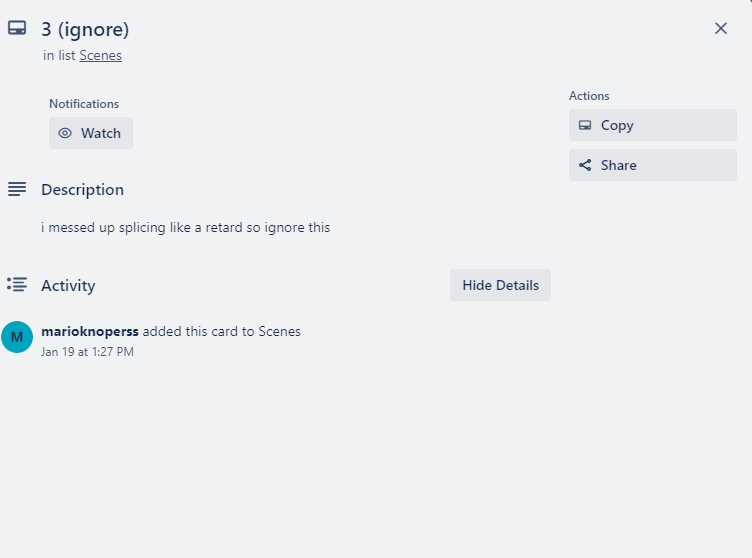Click the Jan 19 at 1:27 PM timestamp

87,352
